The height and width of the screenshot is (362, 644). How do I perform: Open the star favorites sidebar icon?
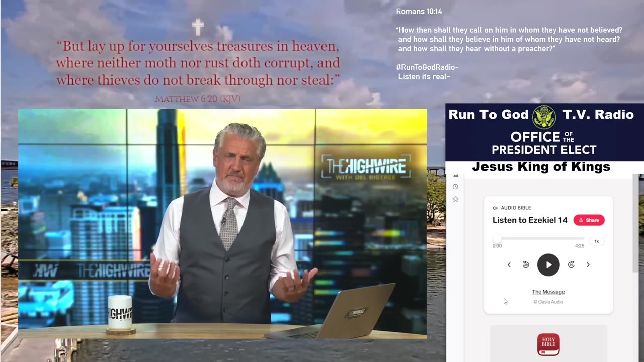455,199
